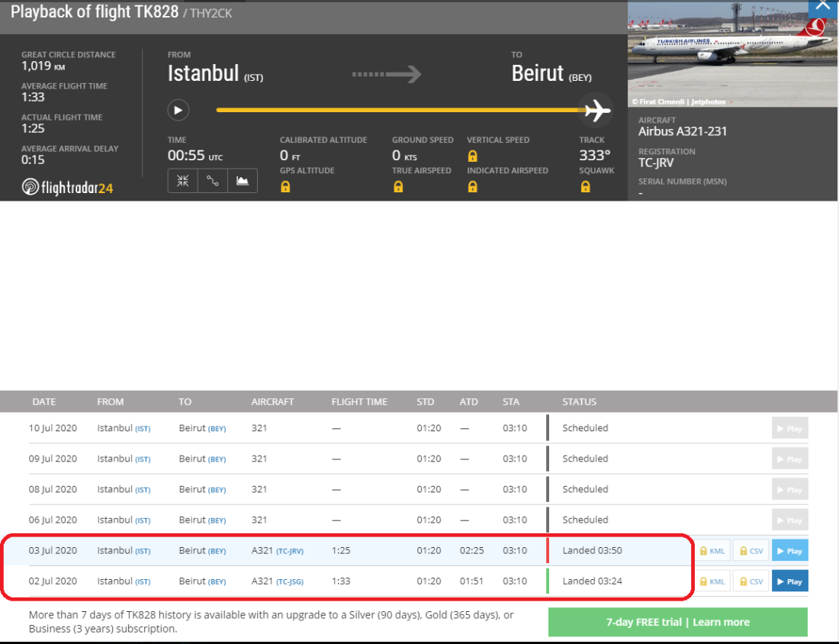Click the IST link in the 02 Jul 2020 row
839x644 pixels.
(x=143, y=582)
